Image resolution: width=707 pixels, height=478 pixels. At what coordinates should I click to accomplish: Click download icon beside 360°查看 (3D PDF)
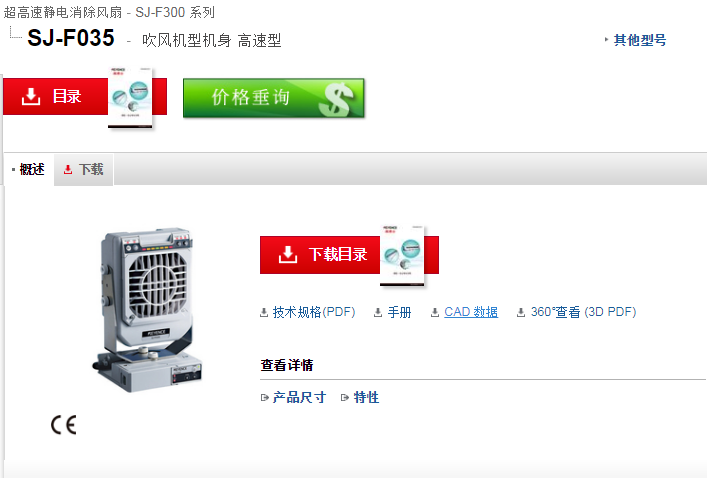pos(521,313)
